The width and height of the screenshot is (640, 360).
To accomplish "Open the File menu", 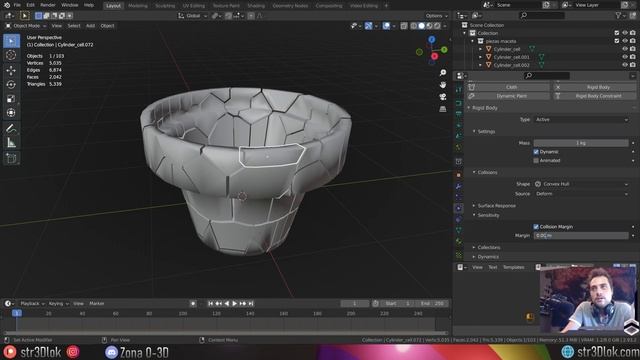I will pyautogui.click(x=17, y=5).
